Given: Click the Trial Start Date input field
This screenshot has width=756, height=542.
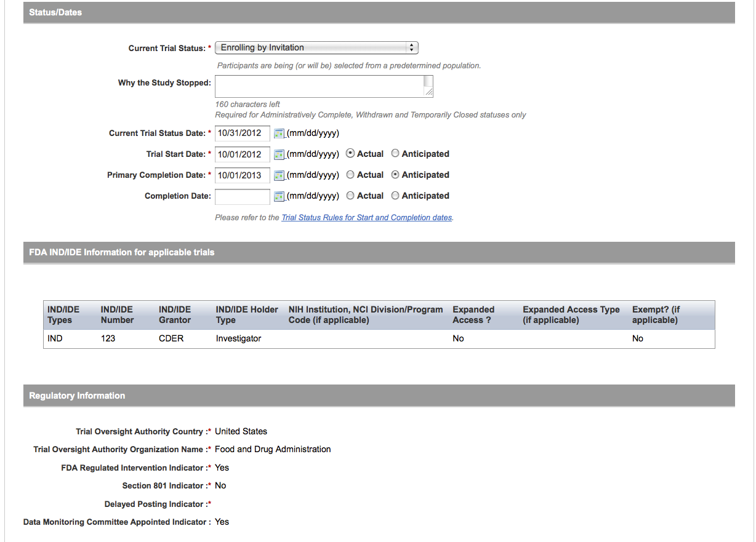Looking at the screenshot, I should tap(242, 154).
